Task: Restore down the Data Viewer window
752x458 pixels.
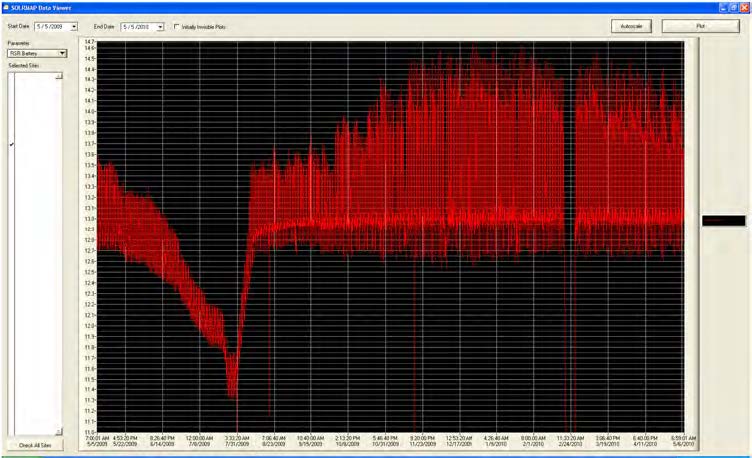Action: (733, 6)
